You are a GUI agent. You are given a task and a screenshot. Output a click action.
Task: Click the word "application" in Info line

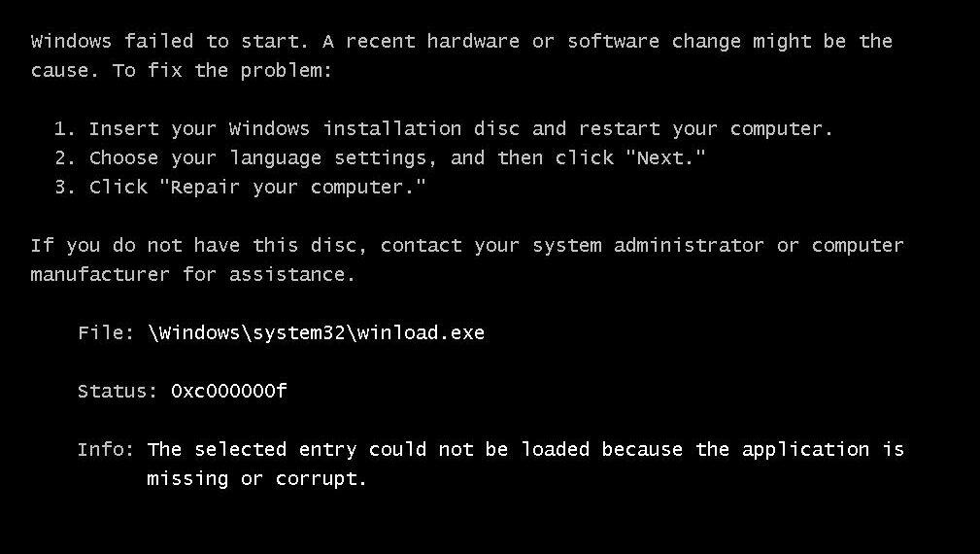(805, 450)
